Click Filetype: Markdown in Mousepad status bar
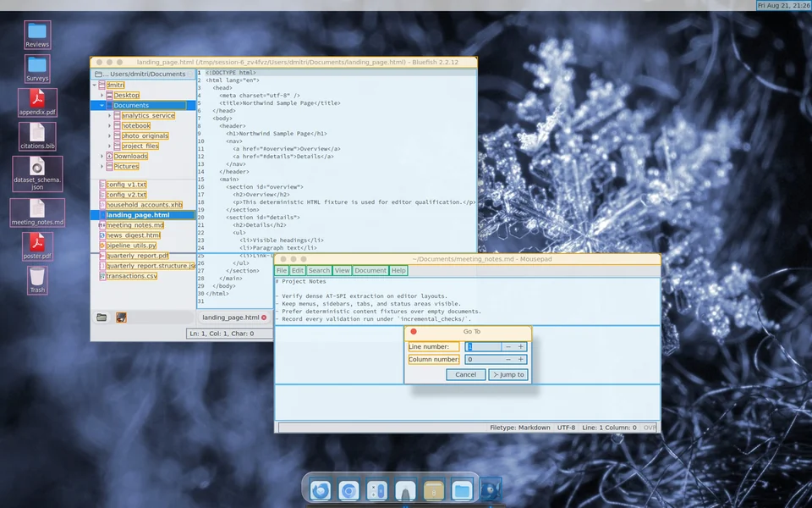The height and width of the screenshot is (508, 812). click(520, 428)
